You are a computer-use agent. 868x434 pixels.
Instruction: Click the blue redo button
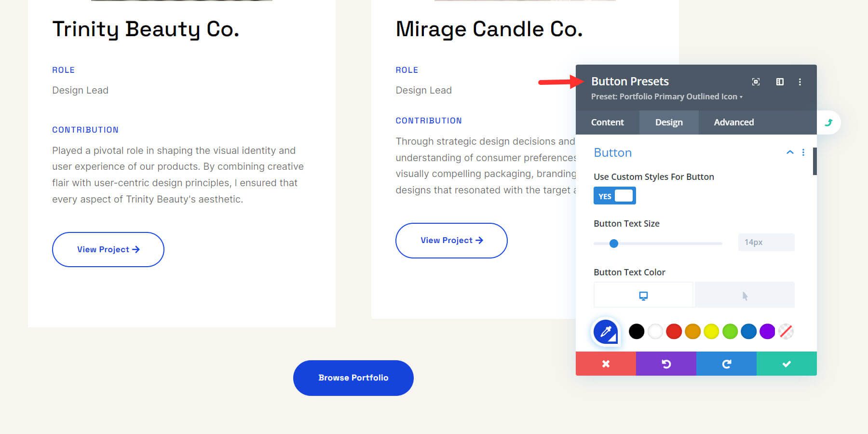[726, 364]
